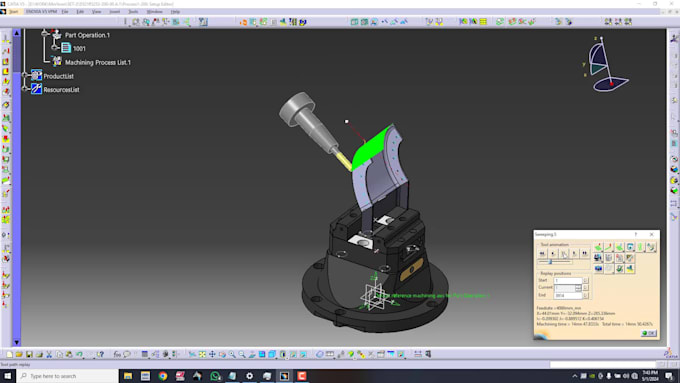Click the speech bubble comment icon

(x=127, y=354)
